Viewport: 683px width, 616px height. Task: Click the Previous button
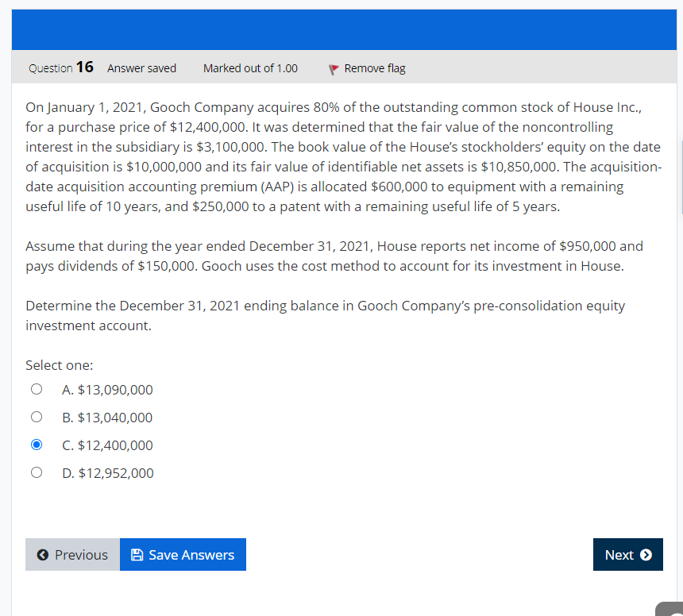[x=71, y=554]
